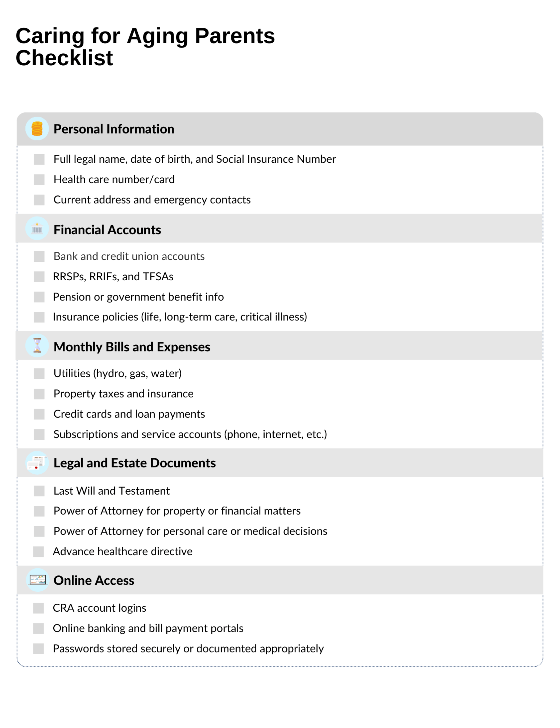Screen dimensions: 560x728
Task: Click the bank building icon beside Financial Accounts
Action: coord(37,229)
